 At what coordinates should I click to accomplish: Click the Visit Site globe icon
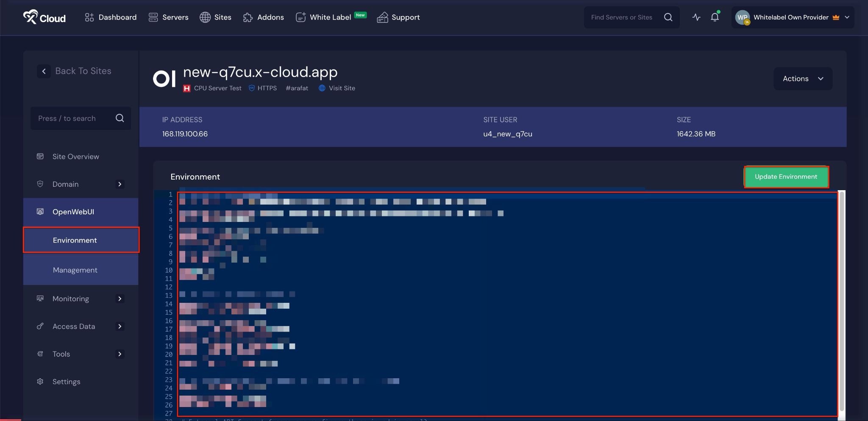point(322,88)
